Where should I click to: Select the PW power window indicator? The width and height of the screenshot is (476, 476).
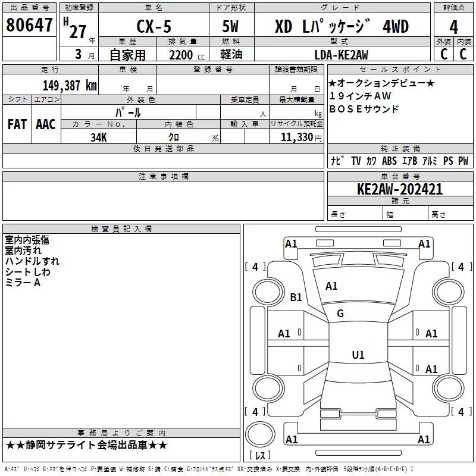point(463,161)
